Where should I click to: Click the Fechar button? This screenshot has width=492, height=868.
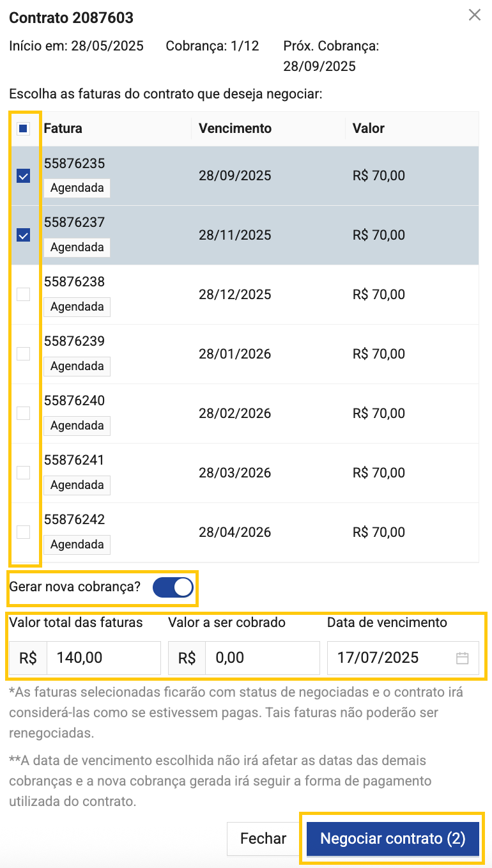(x=263, y=839)
